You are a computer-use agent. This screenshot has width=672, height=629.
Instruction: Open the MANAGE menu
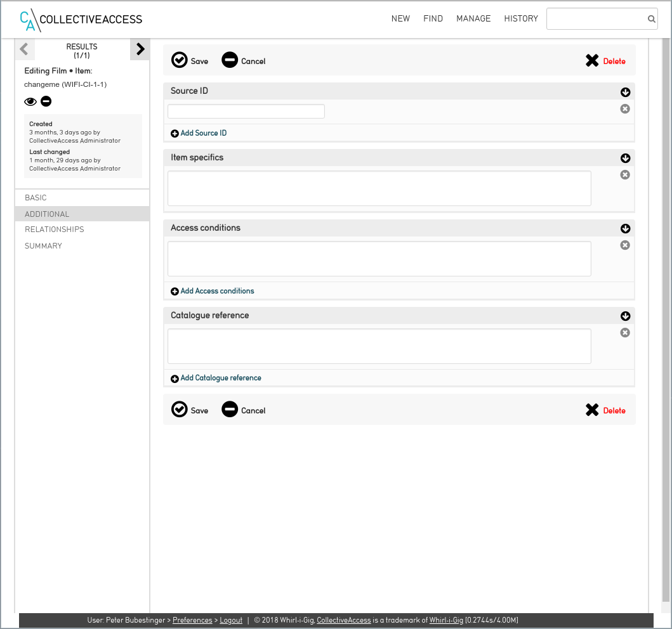click(473, 19)
